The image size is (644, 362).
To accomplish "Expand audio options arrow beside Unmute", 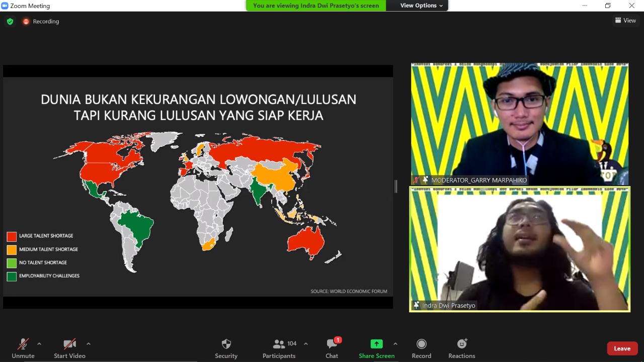I will click(x=39, y=344).
